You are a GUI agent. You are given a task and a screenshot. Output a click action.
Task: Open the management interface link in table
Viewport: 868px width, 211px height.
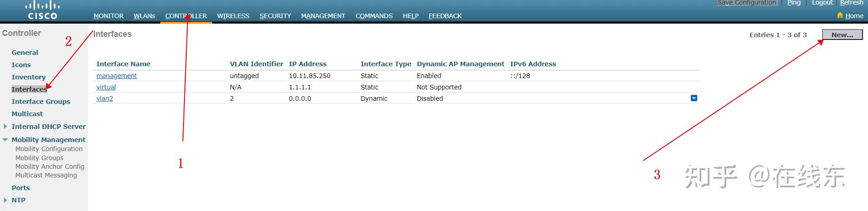tap(116, 76)
